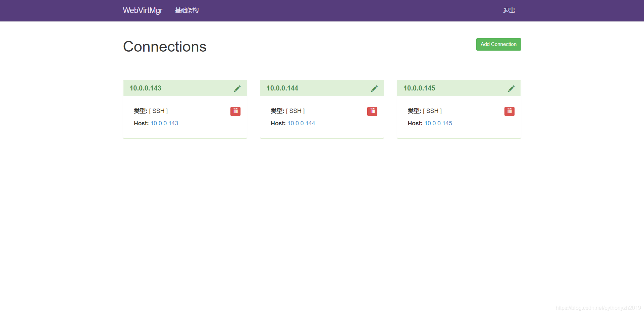The width and height of the screenshot is (644, 314).
Task: Delete the 10.0.0.144 connection via trash icon
Action: (372, 111)
